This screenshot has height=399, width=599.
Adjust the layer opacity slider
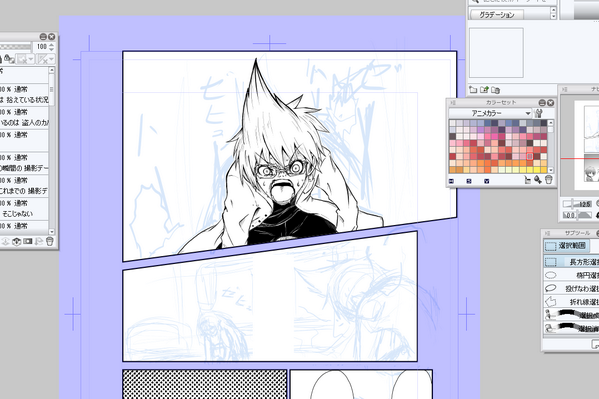[x=15, y=47]
